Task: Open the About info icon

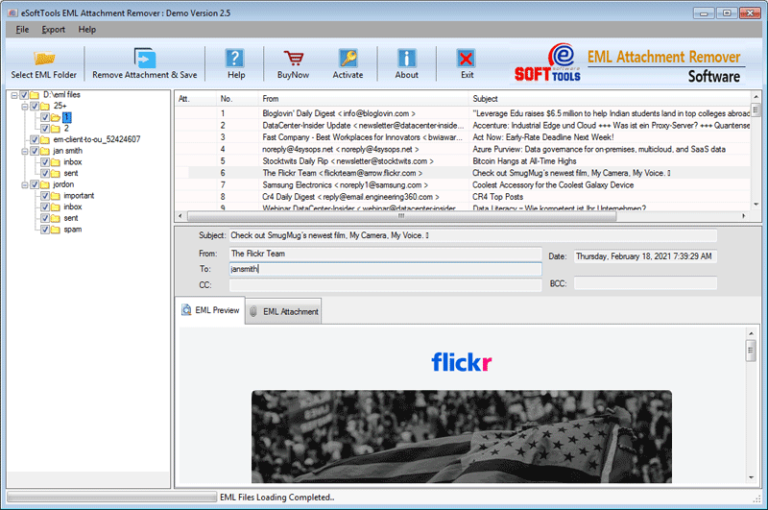Action: pyautogui.click(x=407, y=58)
